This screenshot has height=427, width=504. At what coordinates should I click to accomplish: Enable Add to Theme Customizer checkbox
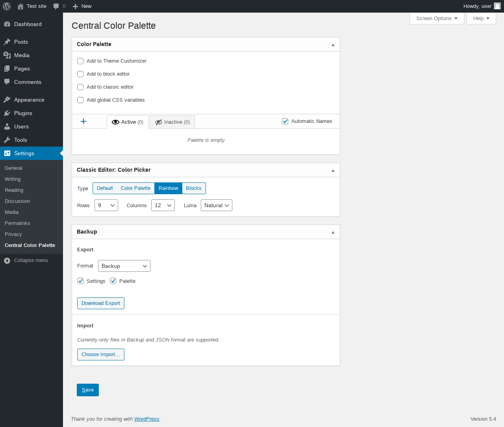(x=80, y=61)
